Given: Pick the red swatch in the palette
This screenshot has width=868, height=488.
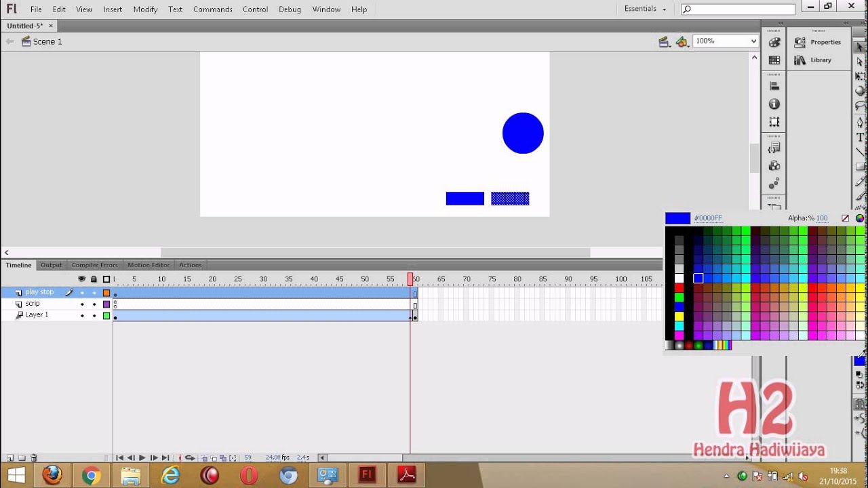Looking at the screenshot, I should click(679, 288).
